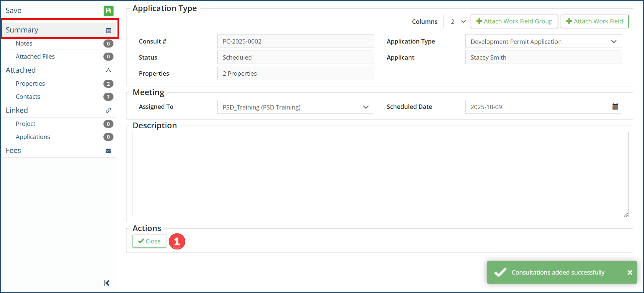The image size is (644, 293).
Task: Click the Linked section chain icon
Action: pos(108,111)
